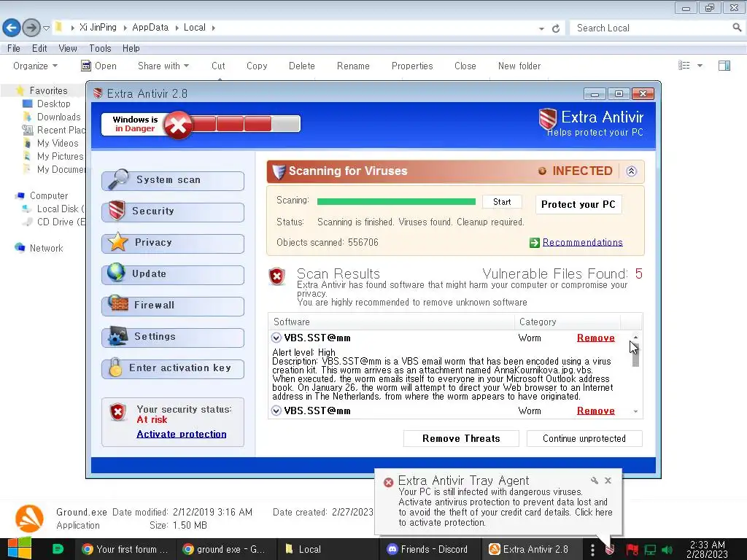Click the Recommendations link
Screen dimensions: 747x560
click(x=583, y=242)
